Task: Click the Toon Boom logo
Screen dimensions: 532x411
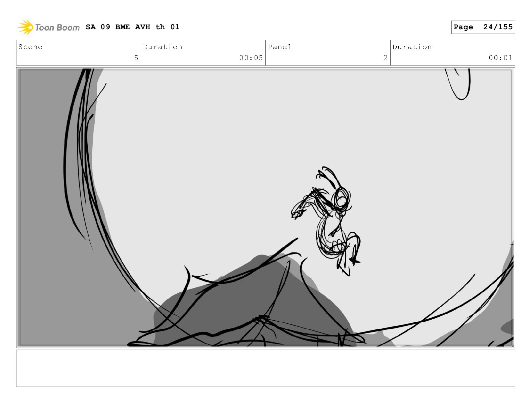Action: (49, 27)
